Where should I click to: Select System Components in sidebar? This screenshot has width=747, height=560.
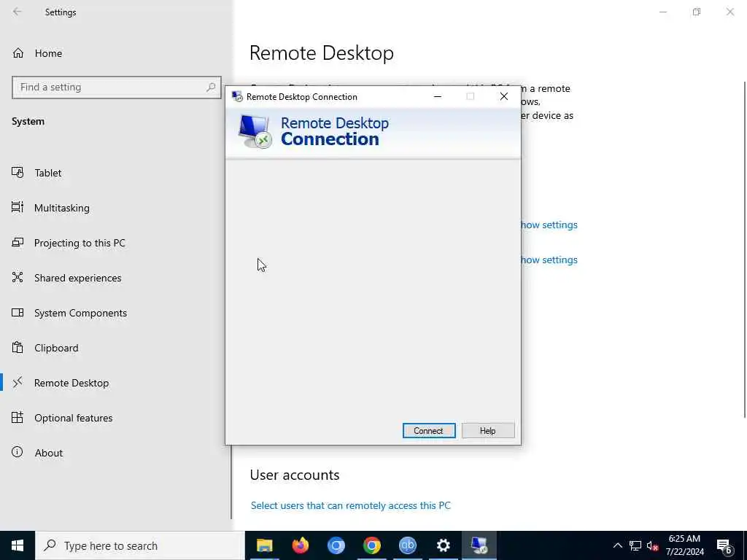point(80,313)
